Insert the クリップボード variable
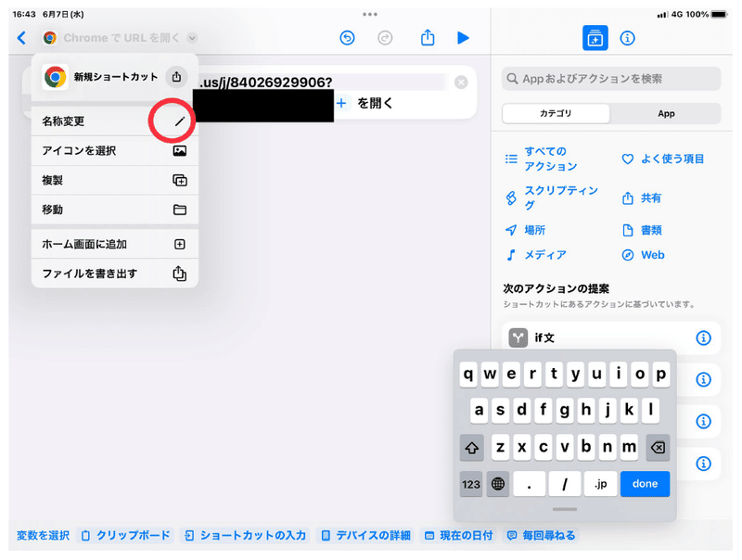Image resolution: width=742 pixels, height=560 pixels. pyautogui.click(x=125, y=535)
